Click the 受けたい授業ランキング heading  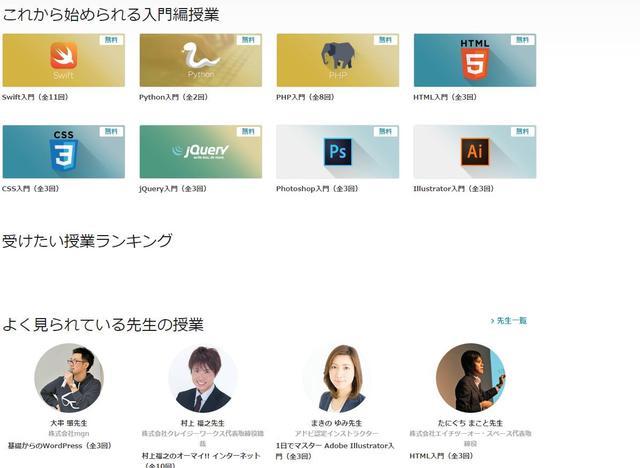tap(87, 240)
